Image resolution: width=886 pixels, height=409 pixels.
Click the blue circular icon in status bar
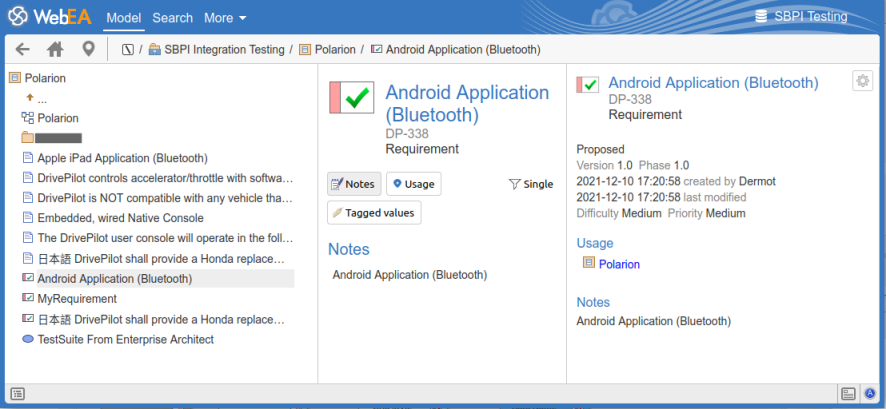coord(870,393)
